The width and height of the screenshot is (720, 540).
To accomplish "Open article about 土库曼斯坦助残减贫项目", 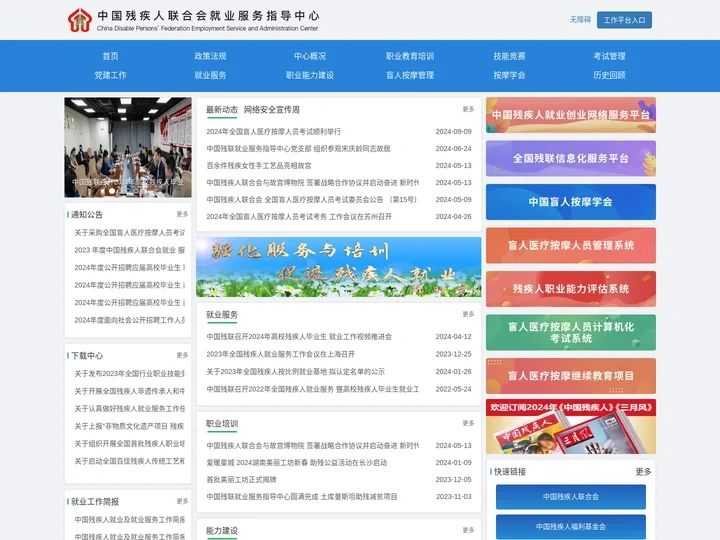I will 302,497.
